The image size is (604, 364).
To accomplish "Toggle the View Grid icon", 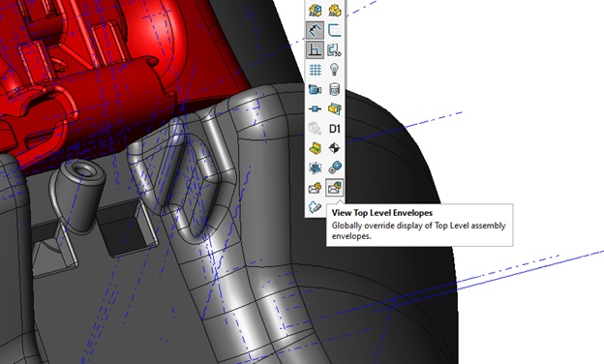I will (x=316, y=70).
